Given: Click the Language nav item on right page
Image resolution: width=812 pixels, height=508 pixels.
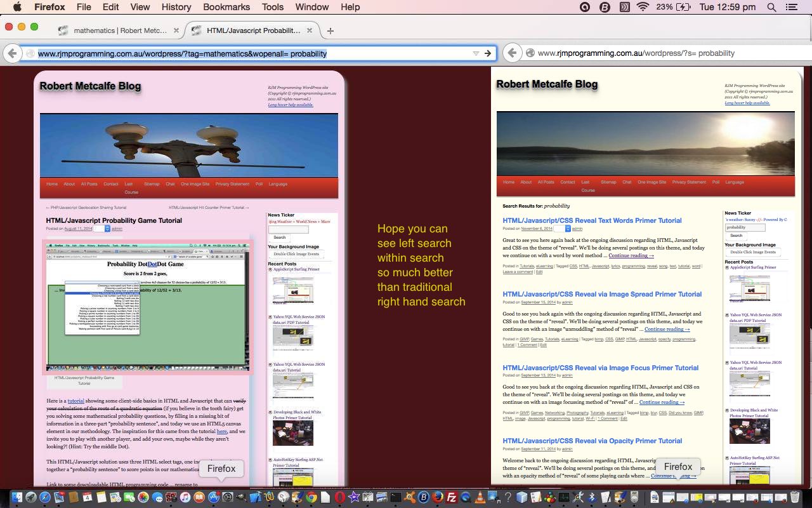Looking at the screenshot, I should pos(735,182).
